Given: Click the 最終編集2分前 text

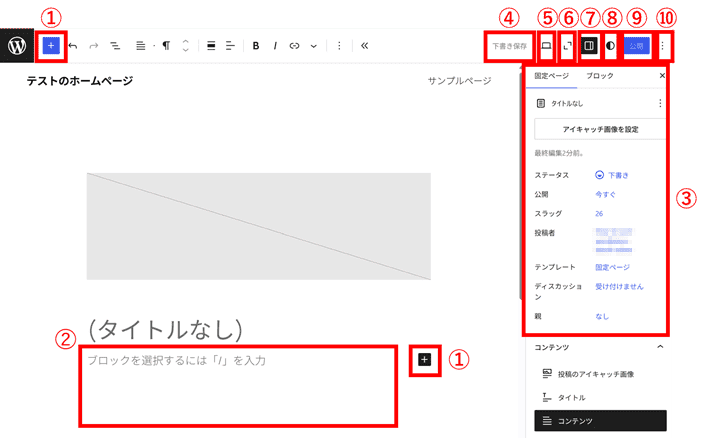Looking at the screenshot, I should [559, 153].
